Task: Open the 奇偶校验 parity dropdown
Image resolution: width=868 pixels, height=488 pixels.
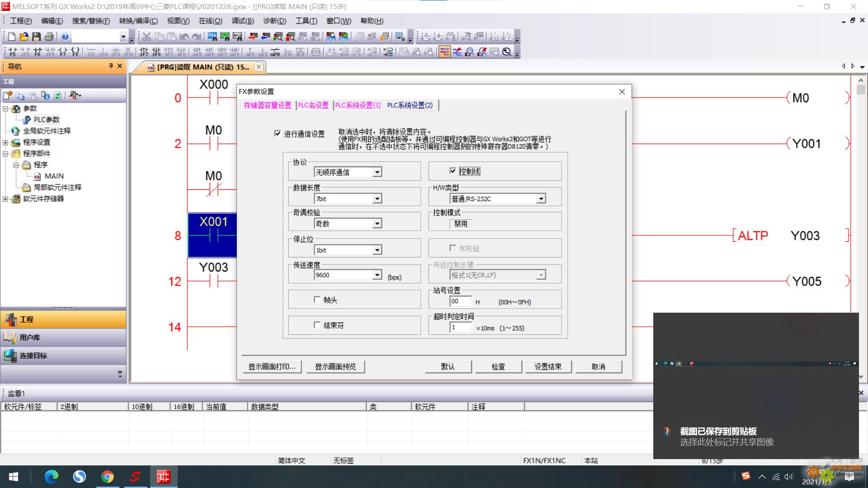Action: point(377,224)
